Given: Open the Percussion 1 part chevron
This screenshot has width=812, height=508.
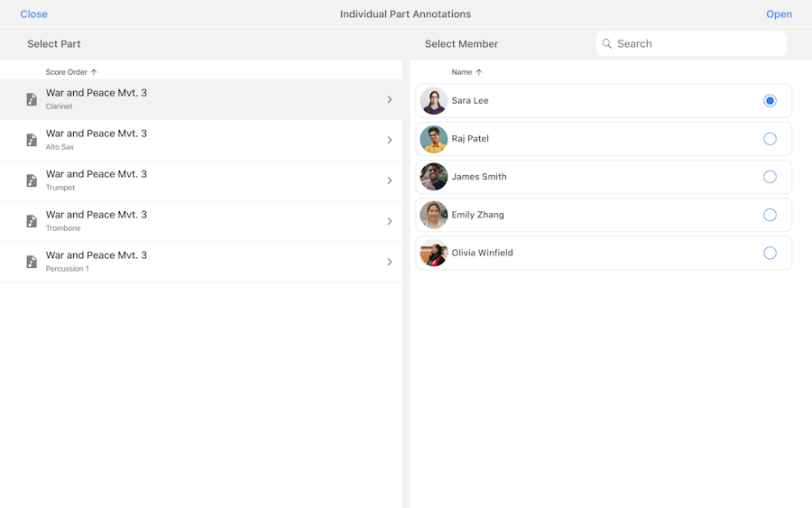Looking at the screenshot, I should (390, 262).
